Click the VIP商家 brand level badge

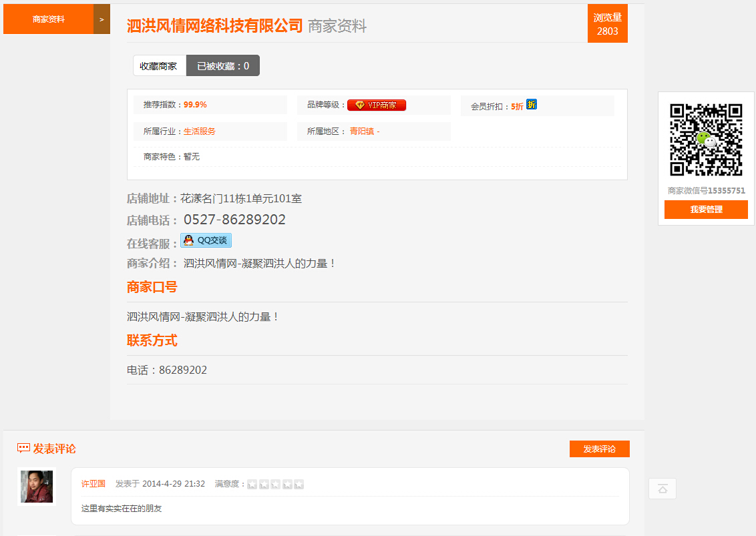coord(376,105)
